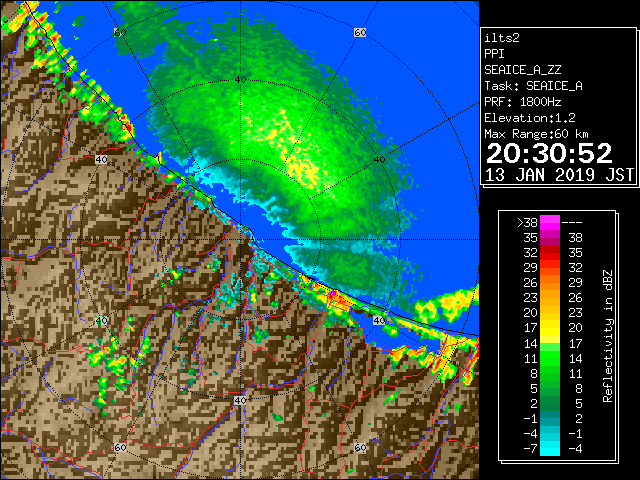Click the magenta >38 dBZ color swatch

550,223
